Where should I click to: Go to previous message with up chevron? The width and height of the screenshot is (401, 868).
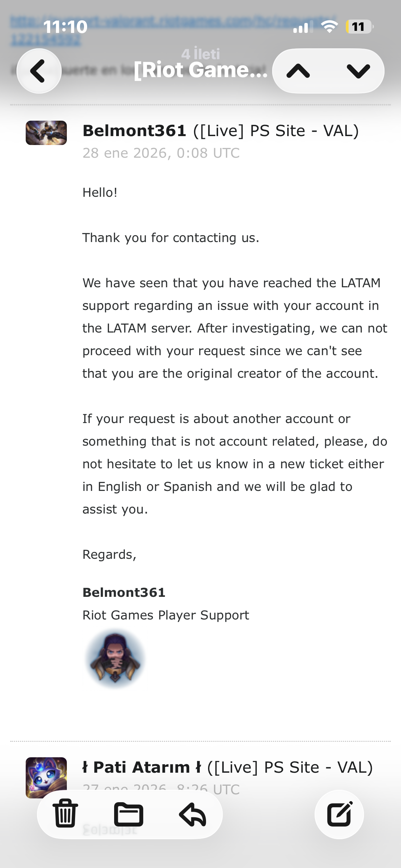click(298, 71)
